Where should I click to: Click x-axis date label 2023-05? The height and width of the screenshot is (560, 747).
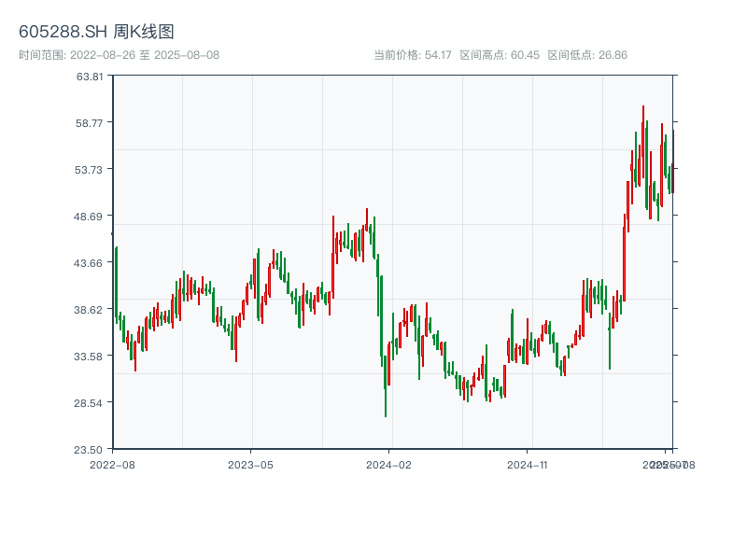click(250, 465)
